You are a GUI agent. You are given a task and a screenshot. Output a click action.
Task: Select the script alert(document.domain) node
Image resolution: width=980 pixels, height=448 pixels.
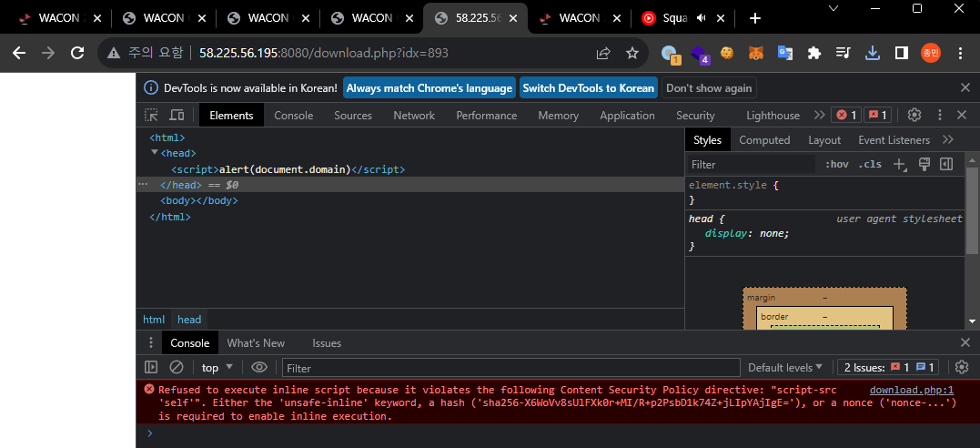coord(288,169)
